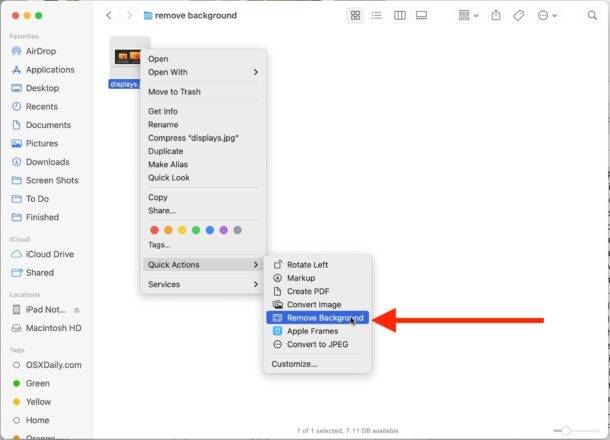Adjust the icon size slider
The width and height of the screenshot is (610, 440).
(x=566, y=430)
